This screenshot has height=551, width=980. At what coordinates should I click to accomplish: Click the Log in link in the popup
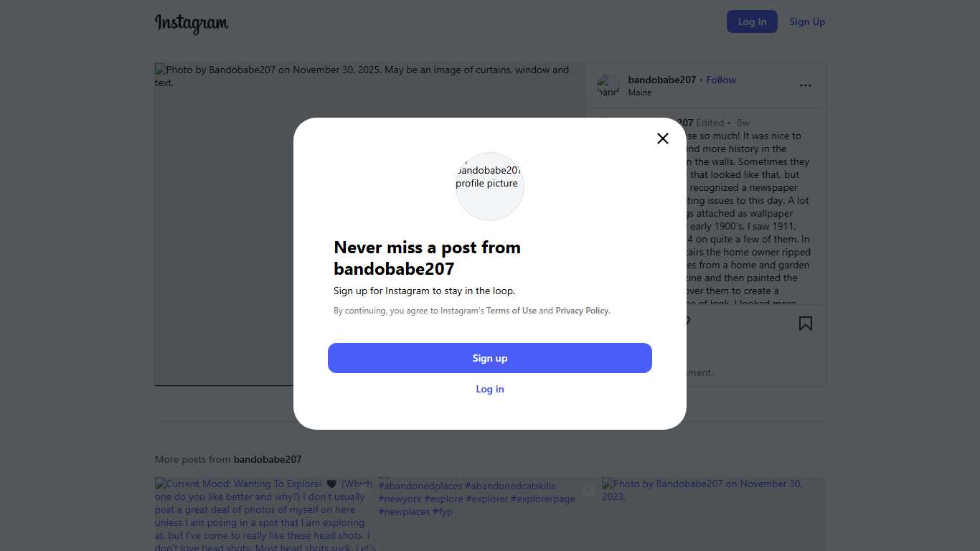[x=490, y=389]
